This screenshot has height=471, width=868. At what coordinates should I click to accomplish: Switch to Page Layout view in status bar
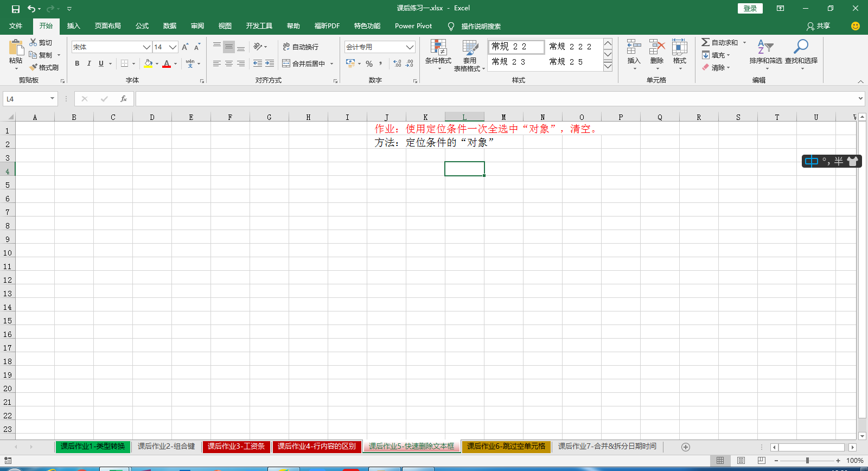pos(741,461)
